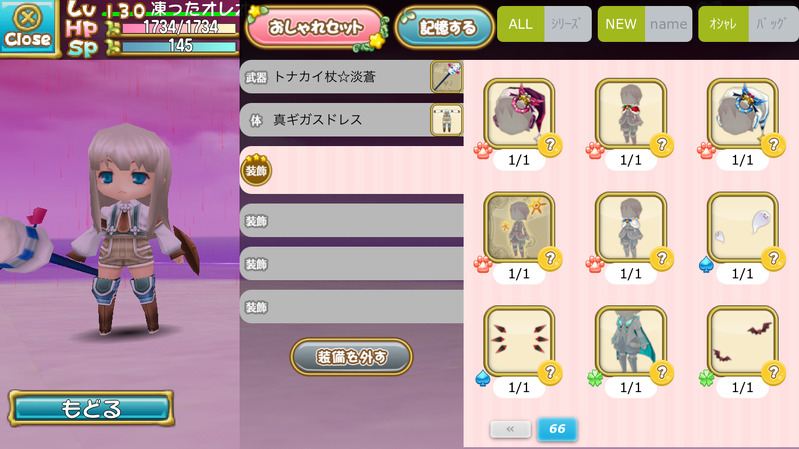Viewport: 799px width, 449px height.
Task: Click the トナカイ杖 weapon staff icon
Action: click(446, 76)
